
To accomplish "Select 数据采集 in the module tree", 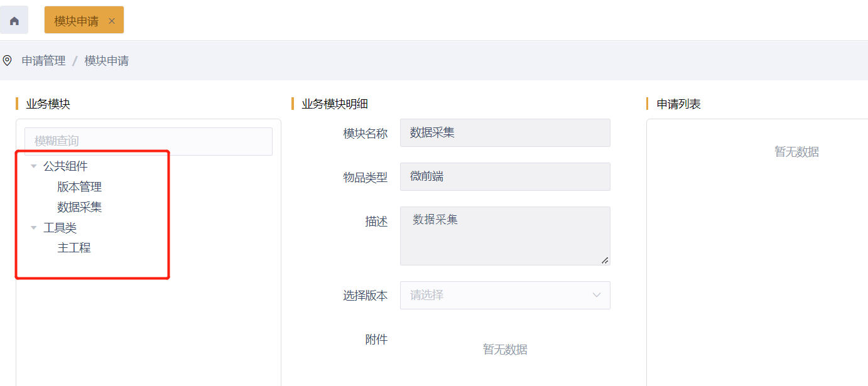I will click(79, 207).
